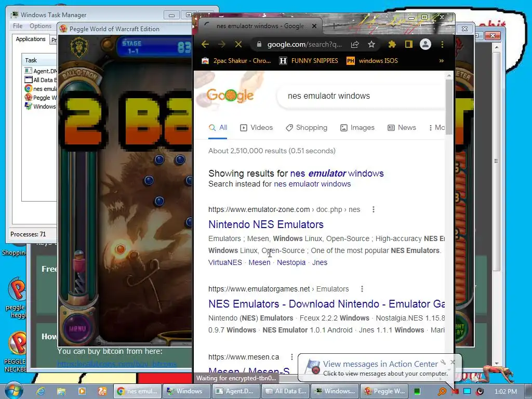Search instead for nes emulaotr windows
532x399 pixels.
(312, 184)
